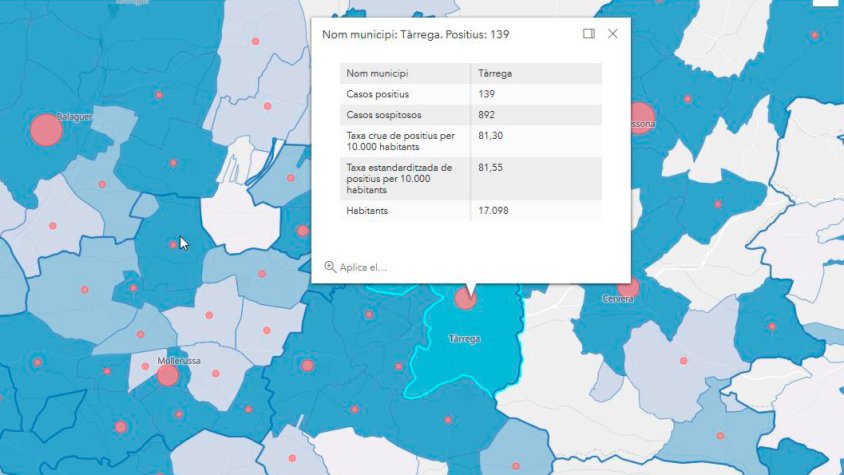This screenshot has height=475, width=844.
Task: Click the Cervera map label
Action: coord(617,299)
